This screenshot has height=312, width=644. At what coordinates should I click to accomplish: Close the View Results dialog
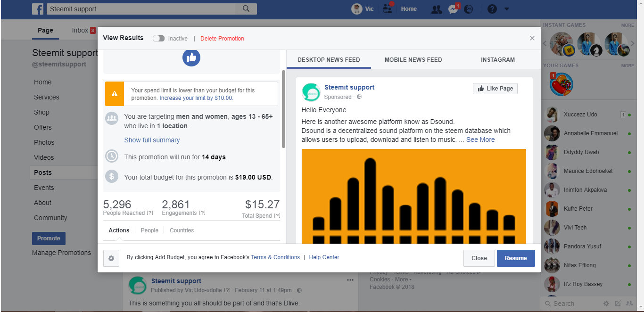pos(532,38)
